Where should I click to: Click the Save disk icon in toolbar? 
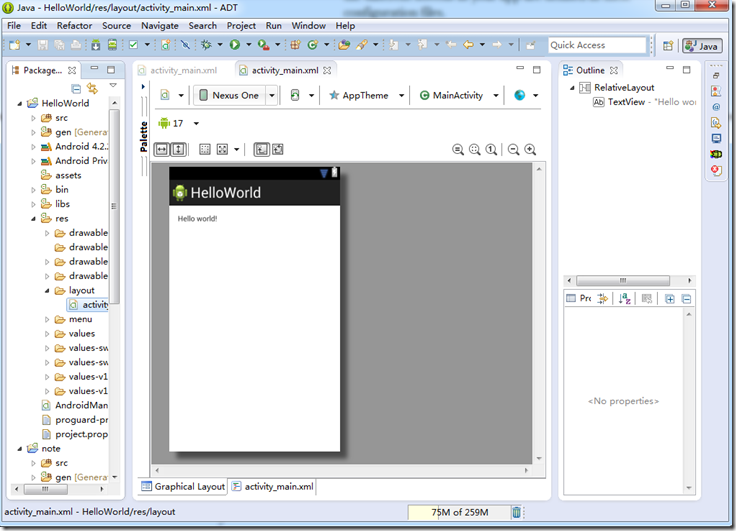(43, 45)
